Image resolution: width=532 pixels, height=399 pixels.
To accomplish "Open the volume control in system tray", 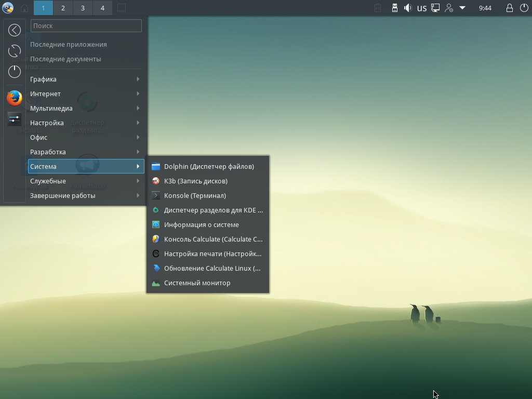I will pyautogui.click(x=408, y=8).
